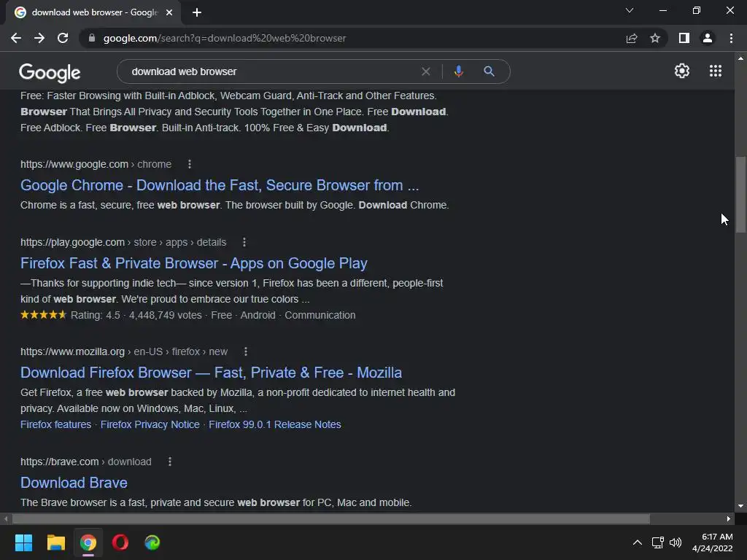The height and width of the screenshot is (560, 747).
Task: Go to the Google logo homepage
Action: pos(50,72)
